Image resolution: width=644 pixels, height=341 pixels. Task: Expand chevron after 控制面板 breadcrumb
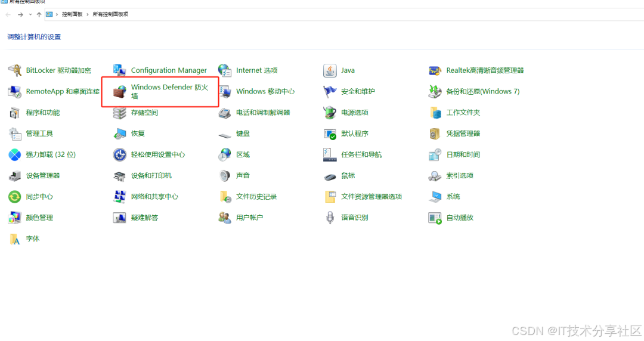[88, 14]
